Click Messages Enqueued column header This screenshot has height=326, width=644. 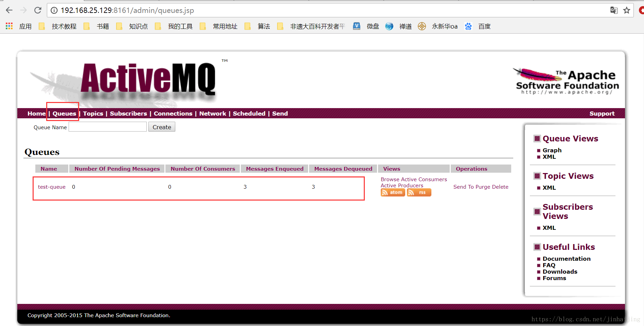[274, 169]
